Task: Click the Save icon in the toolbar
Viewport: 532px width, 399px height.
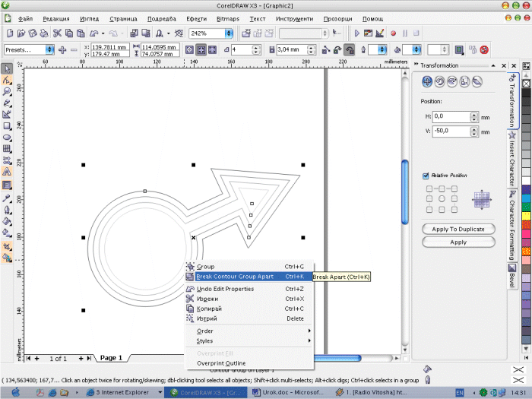Action: click(33, 33)
